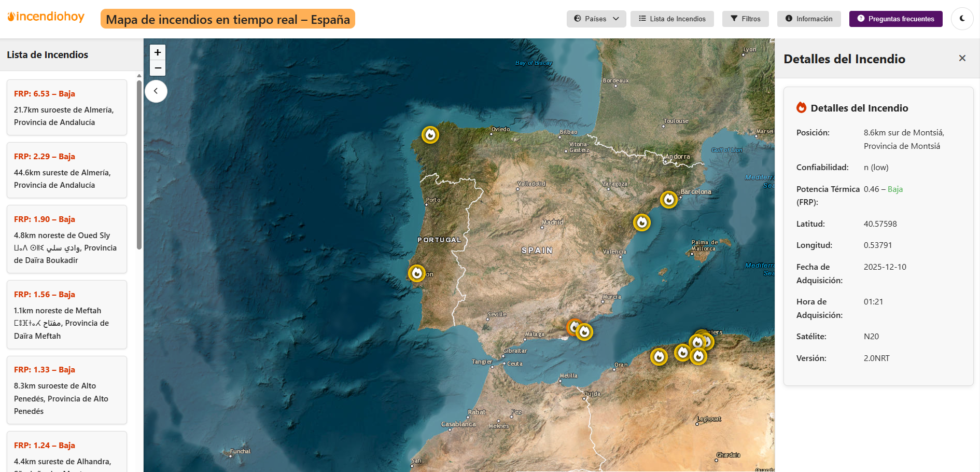Close the Detalles del Incendio panel
Image resolution: width=980 pixels, height=472 pixels.
coord(962,58)
